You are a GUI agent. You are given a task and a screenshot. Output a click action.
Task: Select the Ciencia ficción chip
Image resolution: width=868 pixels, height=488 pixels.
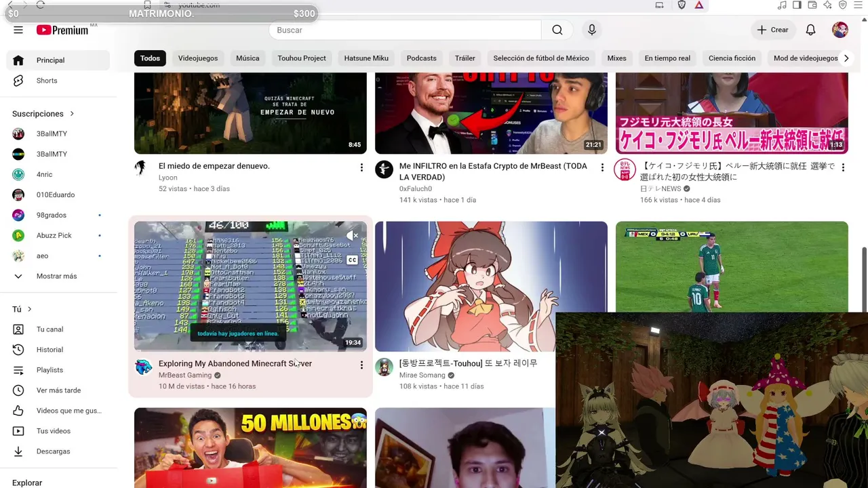click(x=732, y=58)
